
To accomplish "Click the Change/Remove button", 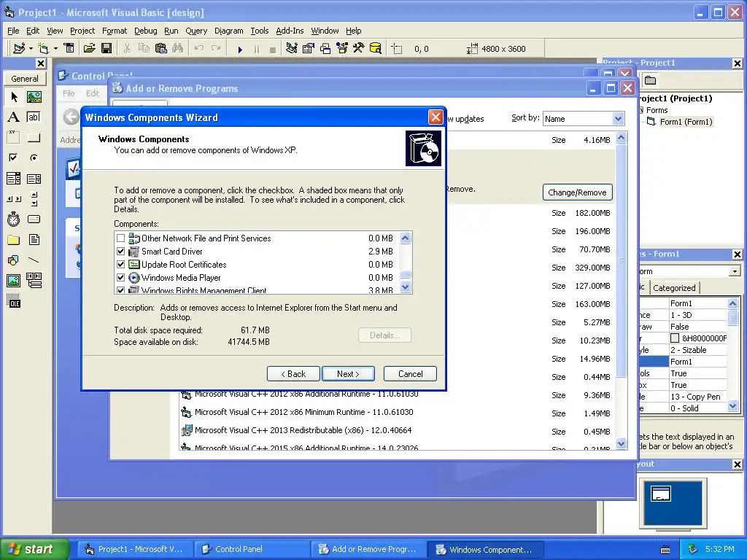I will pos(578,192).
